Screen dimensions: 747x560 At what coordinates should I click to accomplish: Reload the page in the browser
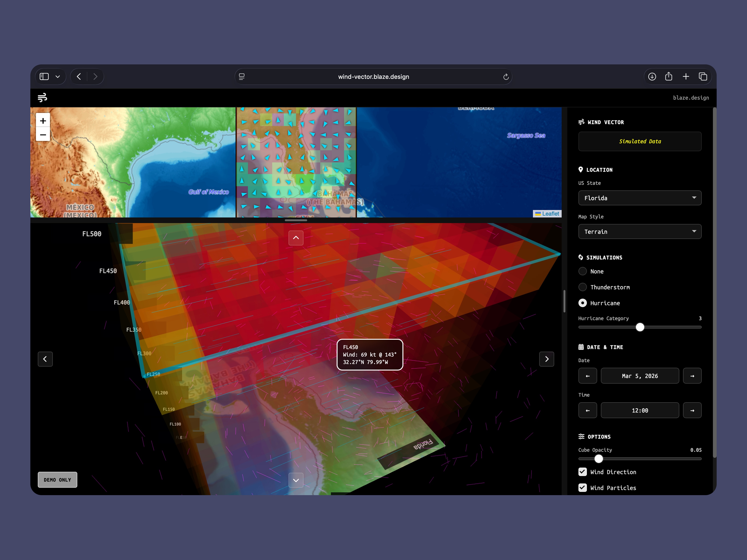506,77
